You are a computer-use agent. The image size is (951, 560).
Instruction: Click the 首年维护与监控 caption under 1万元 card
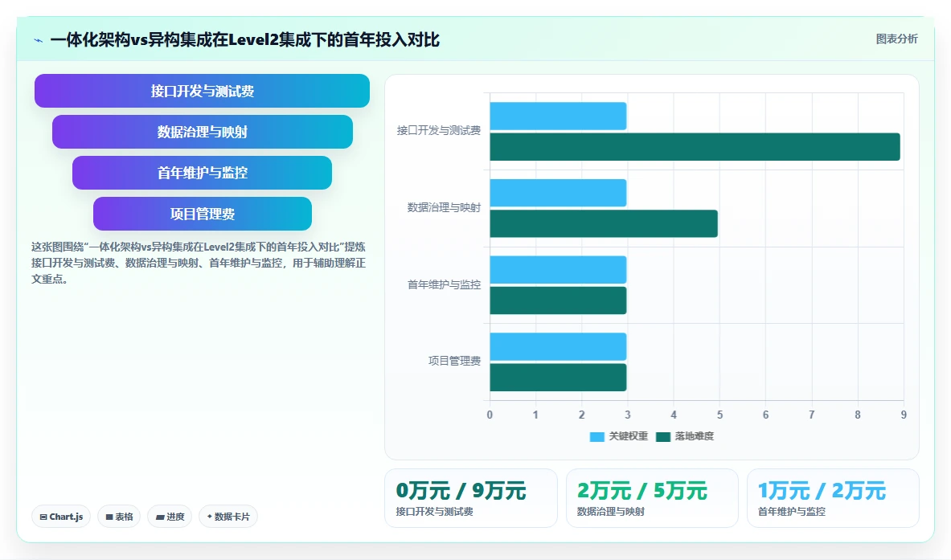[x=792, y=512]
